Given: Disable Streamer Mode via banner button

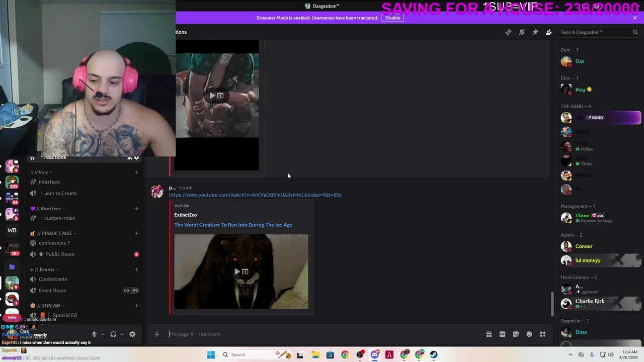Looking at the screenshot, I should point(392,18).
